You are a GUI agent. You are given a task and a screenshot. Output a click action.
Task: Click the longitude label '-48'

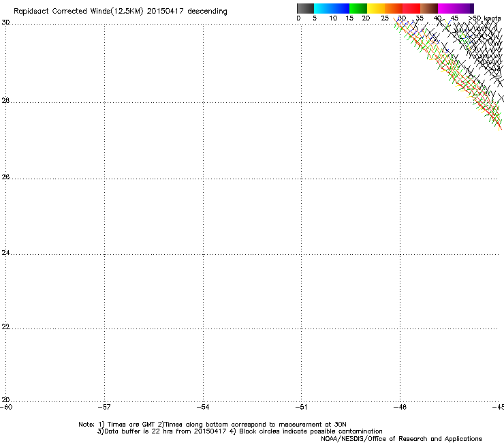tap(400, 407)
